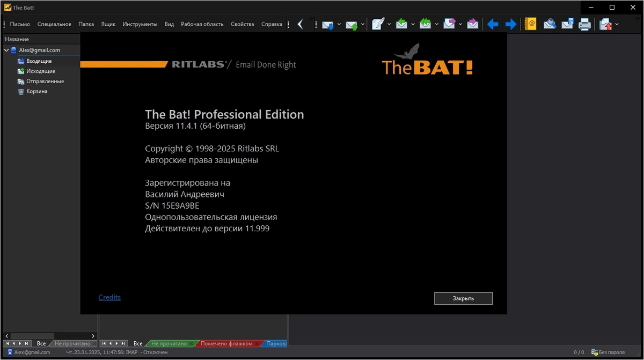Open the Письмо menu
This screenshot has width=644, height=360.
tap(20, 24)
